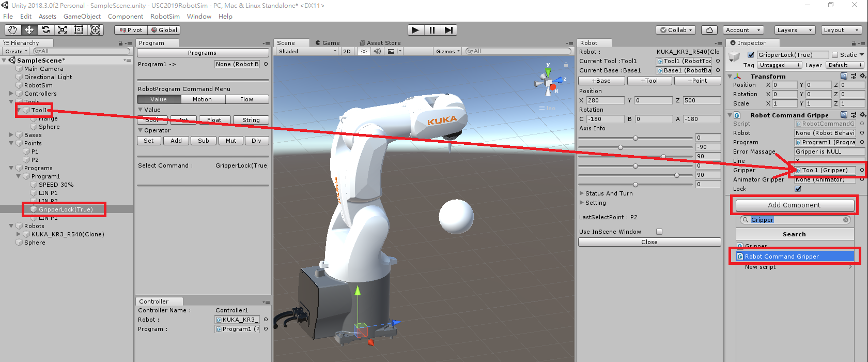Step one frame forward
Viewport: 868px width, 362px height.
click(449, 30)
